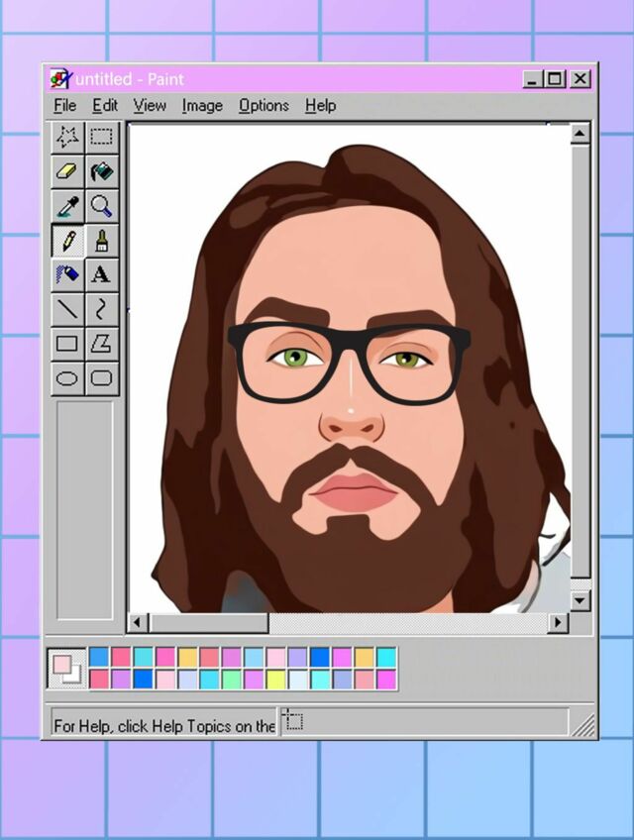Screen dimensions: 634x840
Task: Select the Magnifier tool
Action: 101,206
